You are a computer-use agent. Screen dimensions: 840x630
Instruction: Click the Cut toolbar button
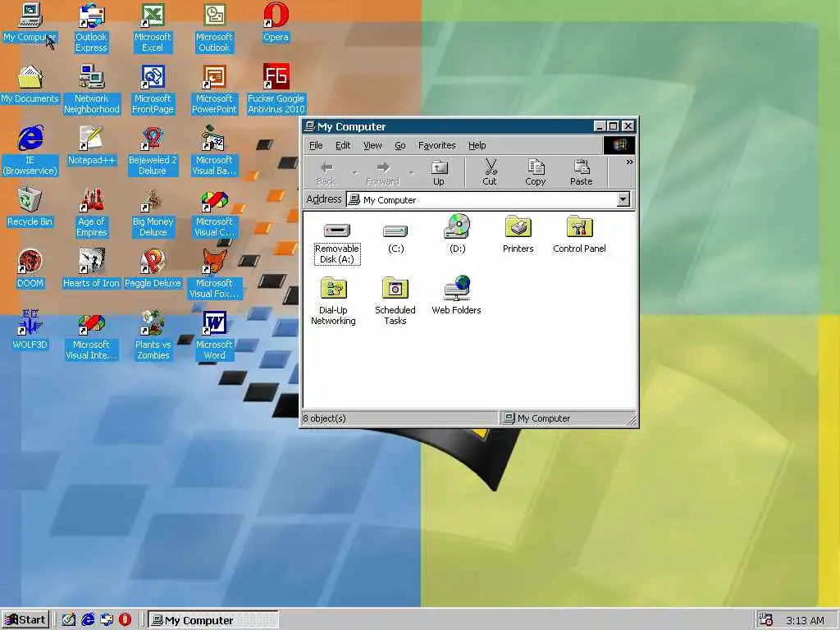[490, 172]
